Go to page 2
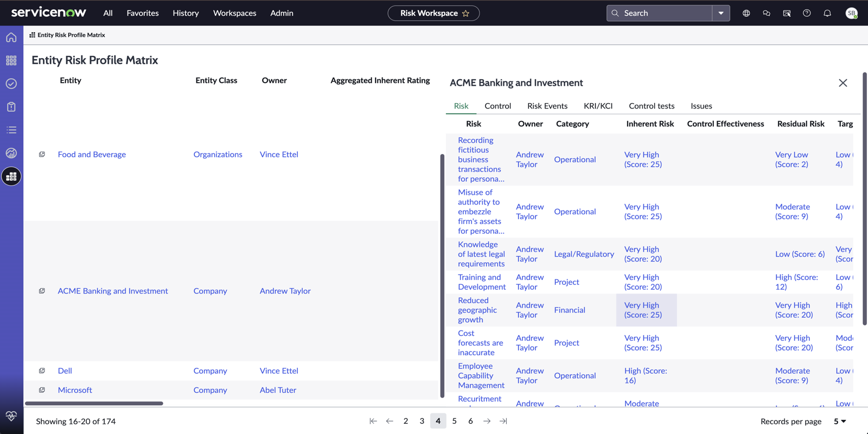The height and width of the screenshot is (434, 868). pos(406,421)
